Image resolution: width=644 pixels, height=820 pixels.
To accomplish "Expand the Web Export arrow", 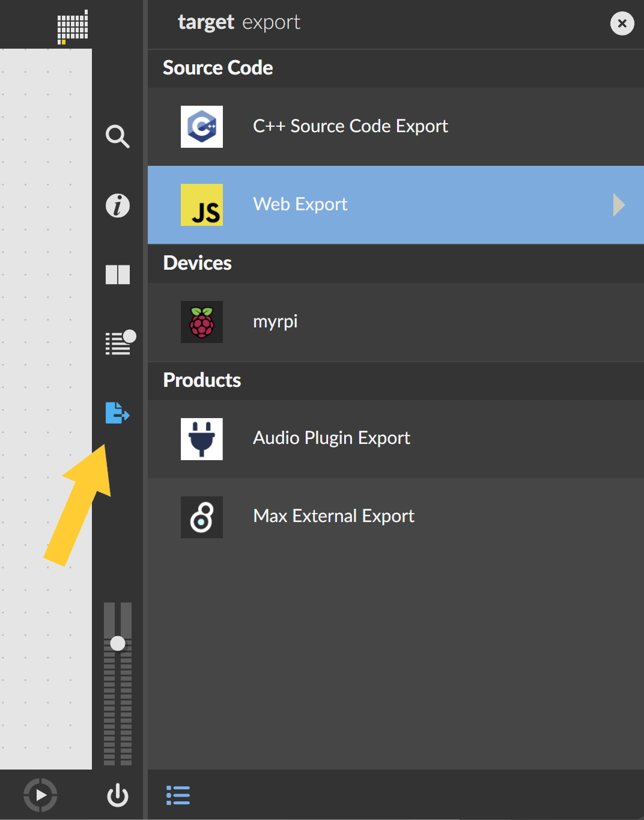I will click(x=619, y=205).
